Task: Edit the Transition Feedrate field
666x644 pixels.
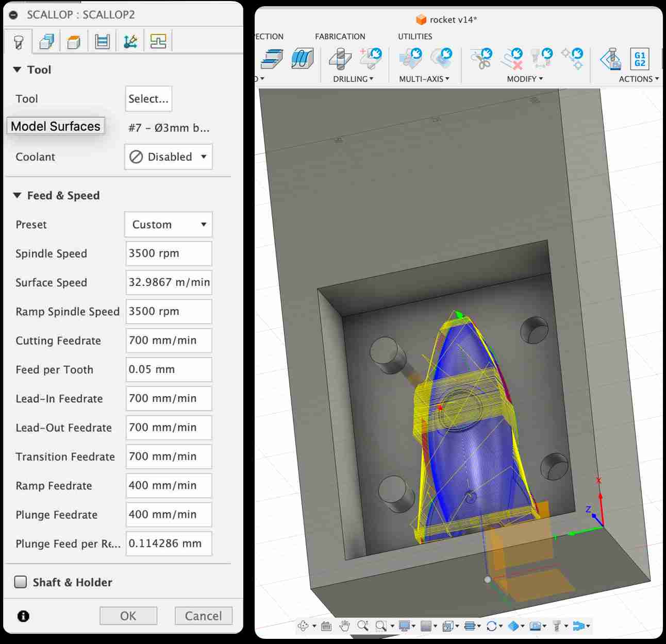Action: point(169,456)
